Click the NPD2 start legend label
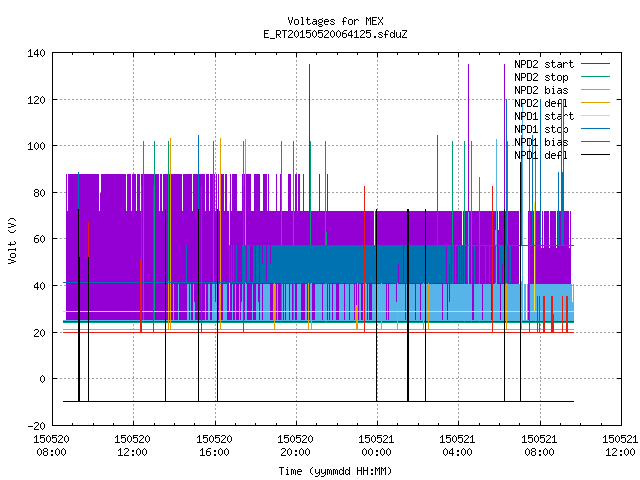Viewport: 640px width, 480px height. pyautogui.click(x=544, y=64)
